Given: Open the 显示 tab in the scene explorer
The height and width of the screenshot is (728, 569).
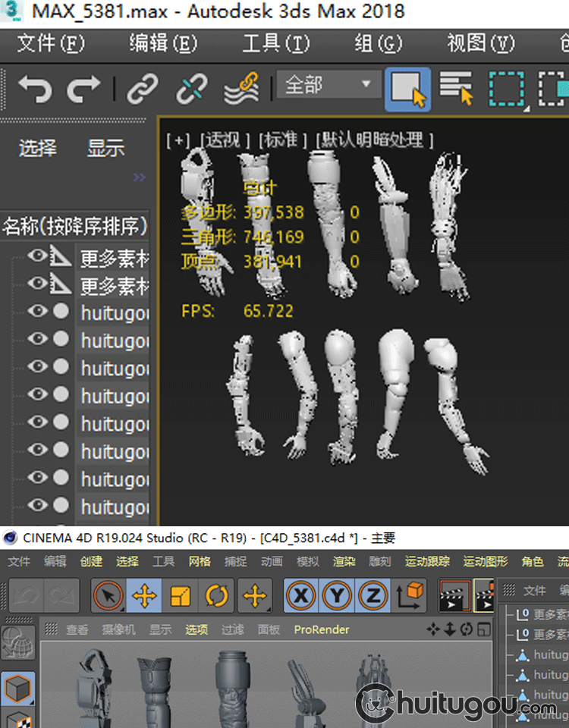Looking at the screenshot, I should (106, 148).
